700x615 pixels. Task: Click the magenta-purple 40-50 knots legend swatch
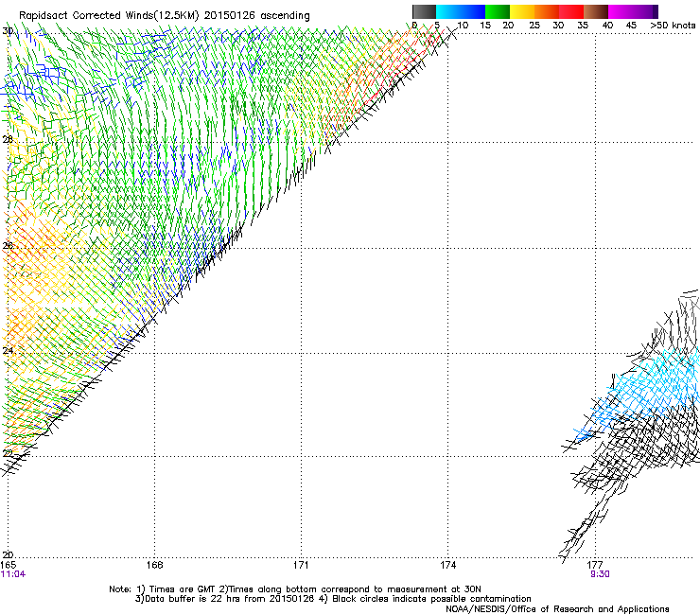point(633,11)
